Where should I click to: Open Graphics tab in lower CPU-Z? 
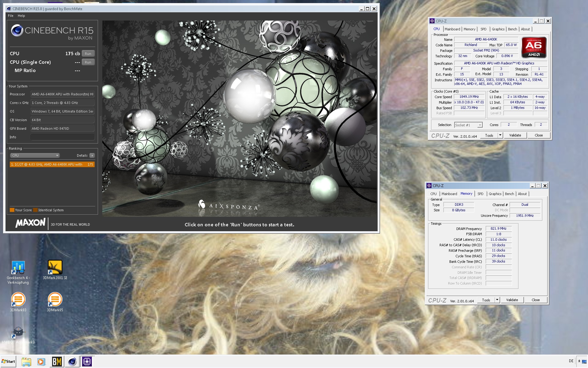click(x=495, y=194)
